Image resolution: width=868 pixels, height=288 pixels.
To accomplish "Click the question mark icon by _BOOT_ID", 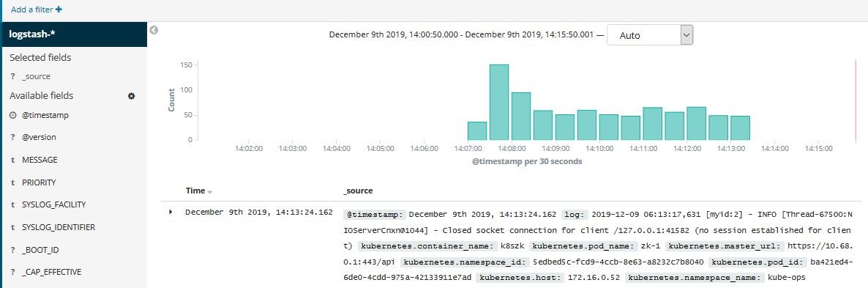I will pyautogui.click(x=12, y=251).
